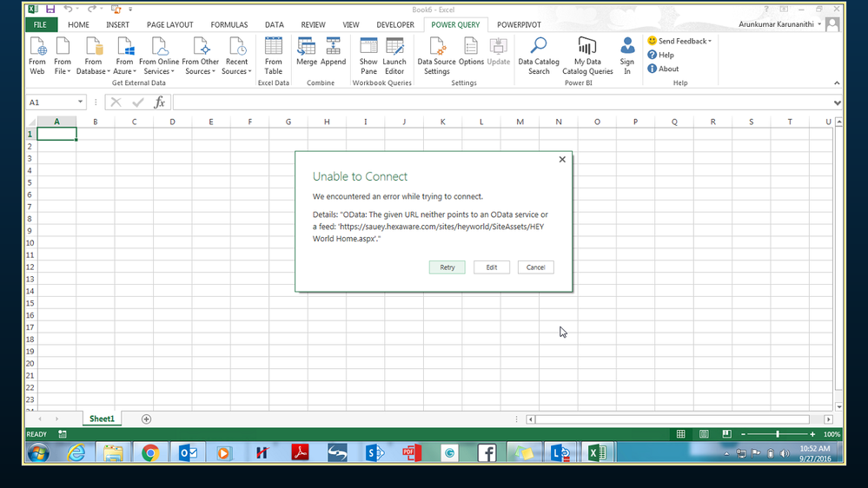Open Google Chrome from taskbar
868x488 pixels.
click(x=150, y=453)
